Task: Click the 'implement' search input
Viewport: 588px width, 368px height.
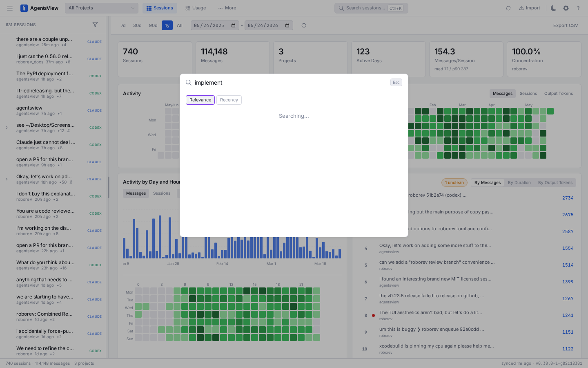Action: (x=291, y=83)
